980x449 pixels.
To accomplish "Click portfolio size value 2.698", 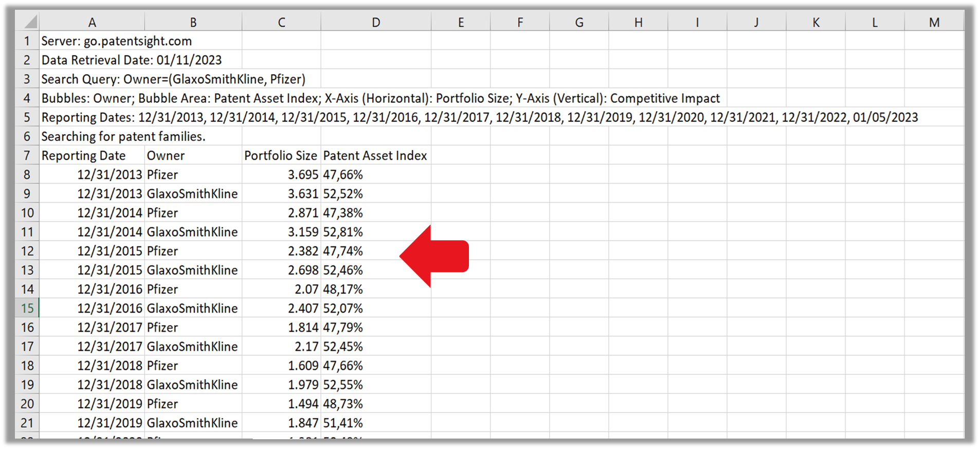I will point(281,270).
